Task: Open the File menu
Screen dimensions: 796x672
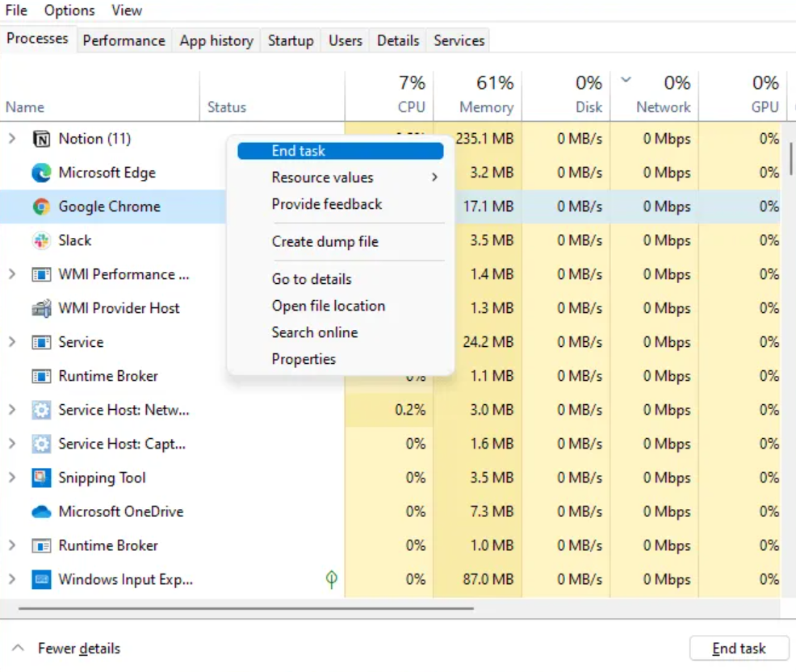Action: click(16, 10)
